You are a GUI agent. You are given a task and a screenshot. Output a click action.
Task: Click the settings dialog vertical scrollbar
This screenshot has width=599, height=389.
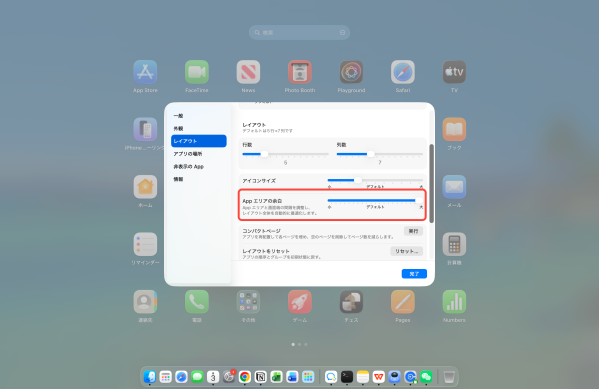pos(432,183)
